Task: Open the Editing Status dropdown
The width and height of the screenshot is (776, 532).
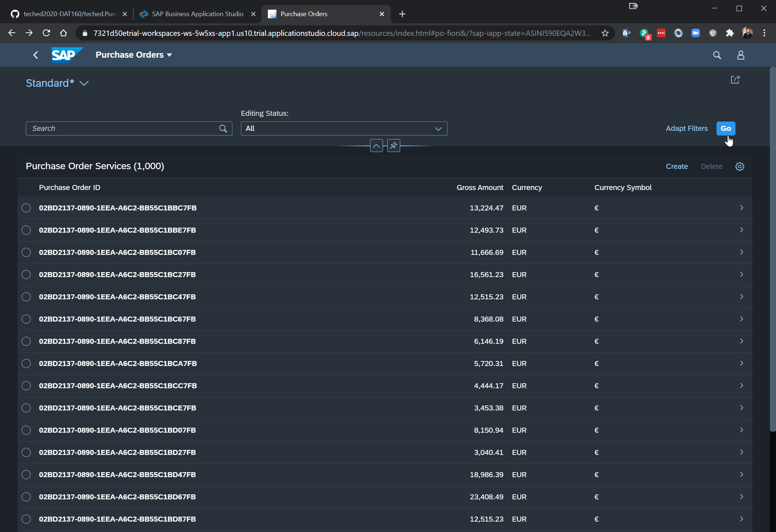Action: click(344, 129)
